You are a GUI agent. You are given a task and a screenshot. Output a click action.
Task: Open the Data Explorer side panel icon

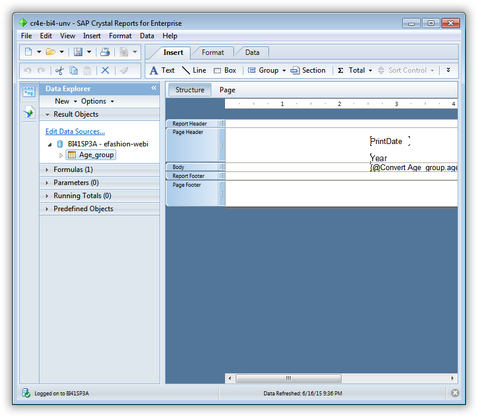(x=29, y=91)
